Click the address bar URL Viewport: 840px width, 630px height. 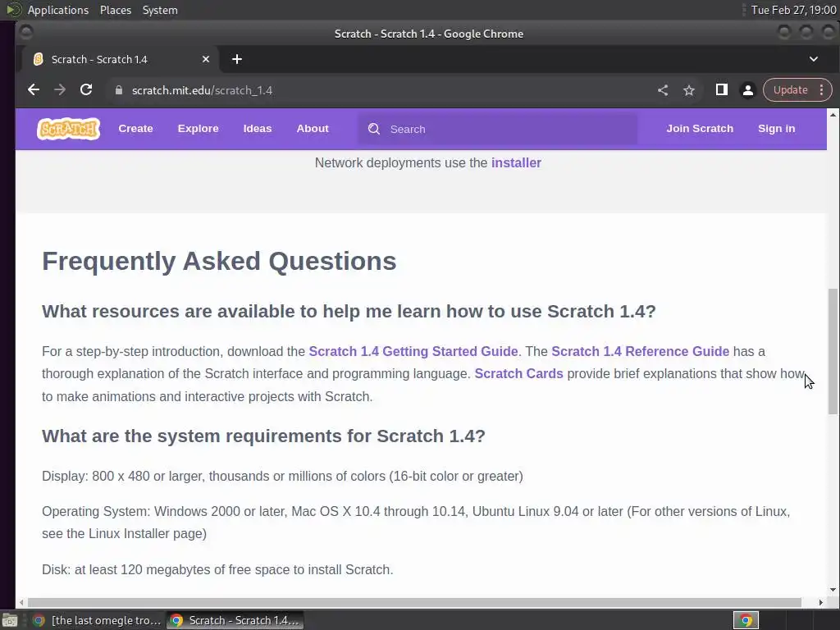point(202,90)
